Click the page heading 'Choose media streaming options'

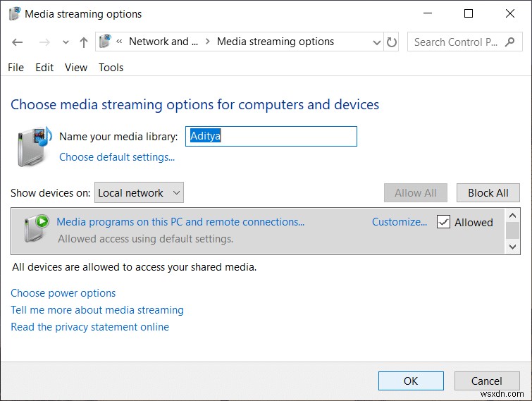(194, 104)
